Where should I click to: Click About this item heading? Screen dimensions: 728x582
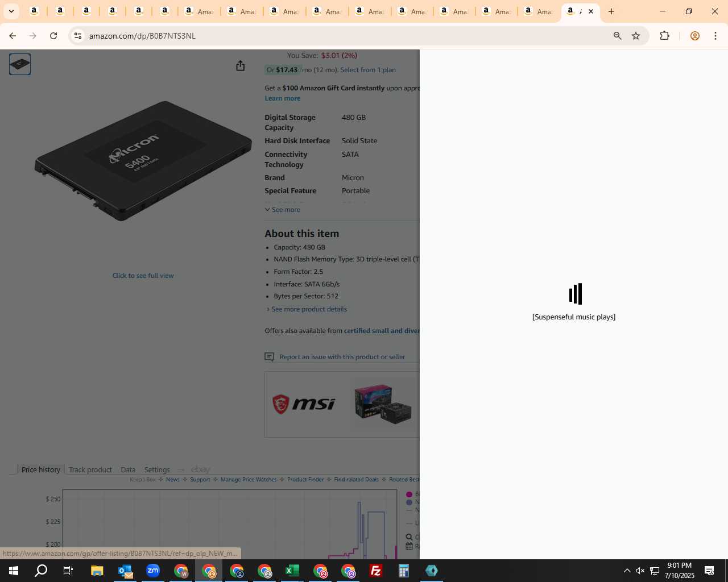pos(301,234)
